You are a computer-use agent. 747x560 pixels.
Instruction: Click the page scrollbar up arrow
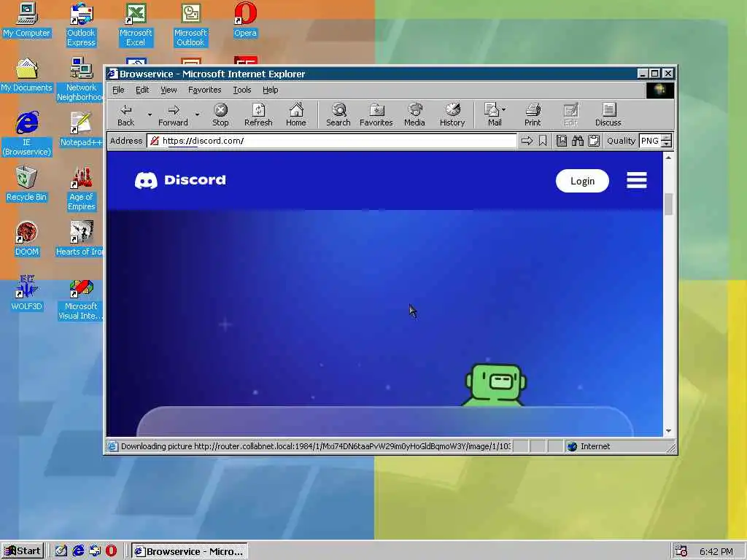coord(668,157)
